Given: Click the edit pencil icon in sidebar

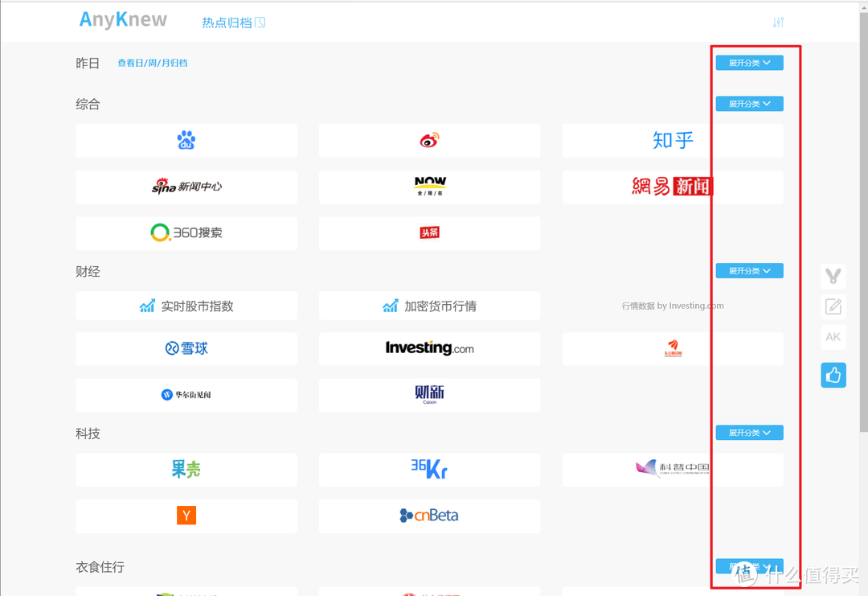Looking at the screenshot, I should 833,306.
